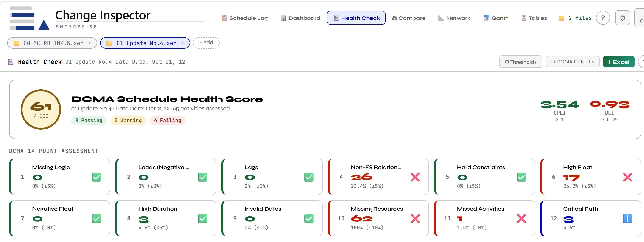644x242 pixels.
Task: Click the BEI 0.93 value
Action: pyautogui.click(x=610, y=105)
